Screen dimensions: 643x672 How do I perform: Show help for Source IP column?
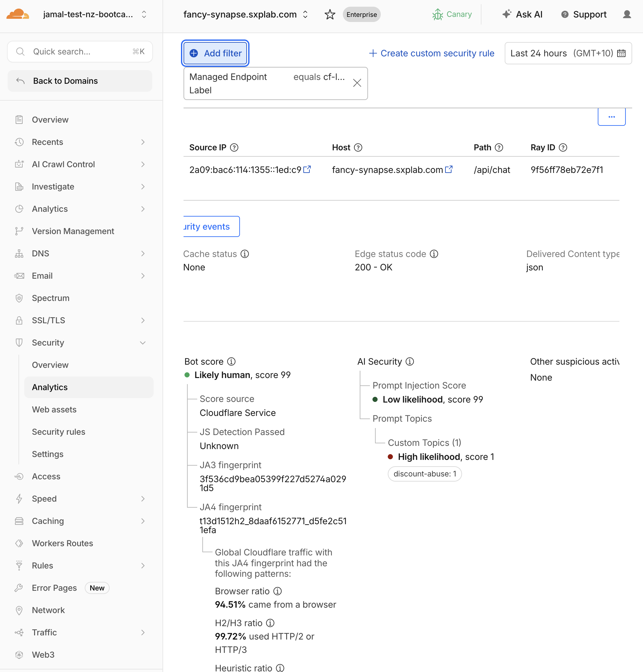click(234, 147)
